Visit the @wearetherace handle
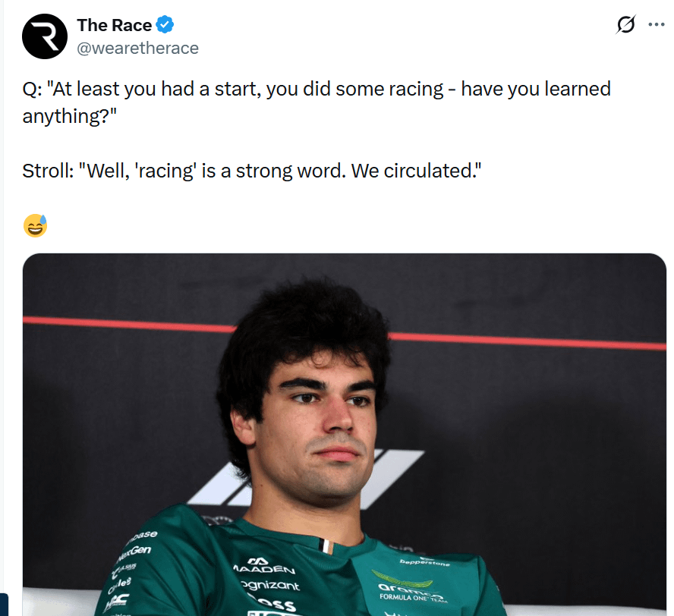Viewport: 674px width, 616px height. pyautogui.click(x=137, y=48)
